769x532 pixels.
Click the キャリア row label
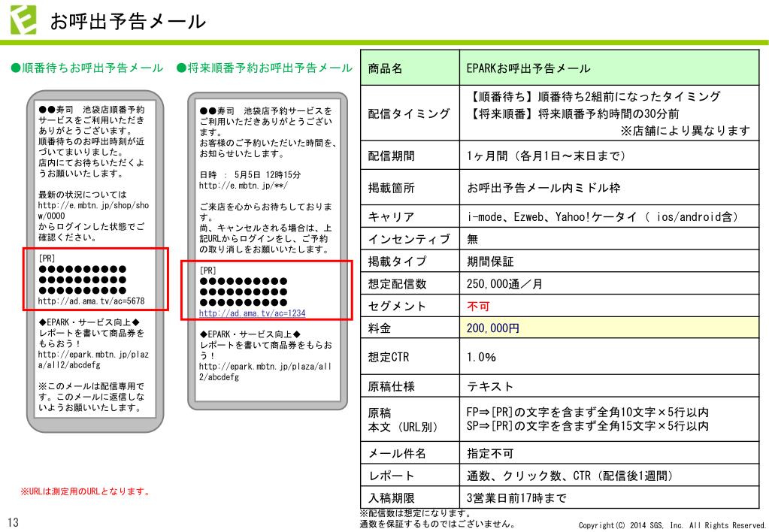392,216
